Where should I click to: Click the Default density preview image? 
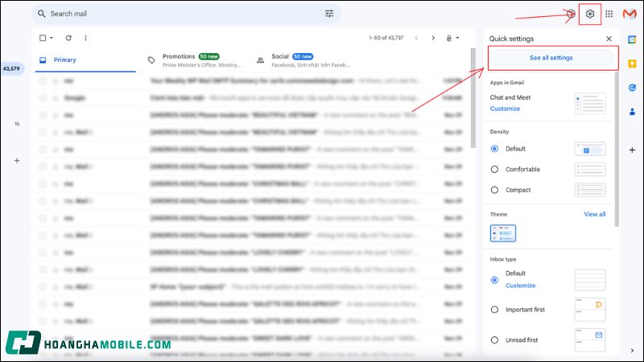590,149
